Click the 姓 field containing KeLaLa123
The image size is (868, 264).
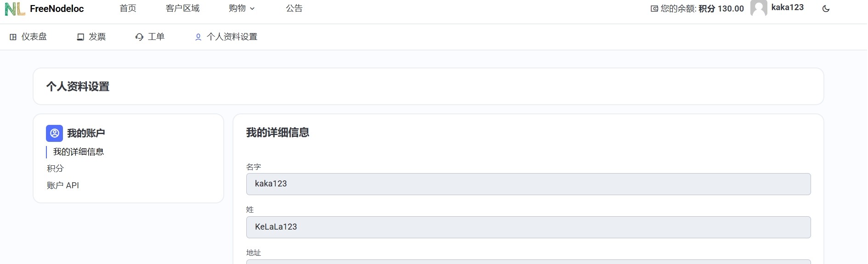(528, 227)
